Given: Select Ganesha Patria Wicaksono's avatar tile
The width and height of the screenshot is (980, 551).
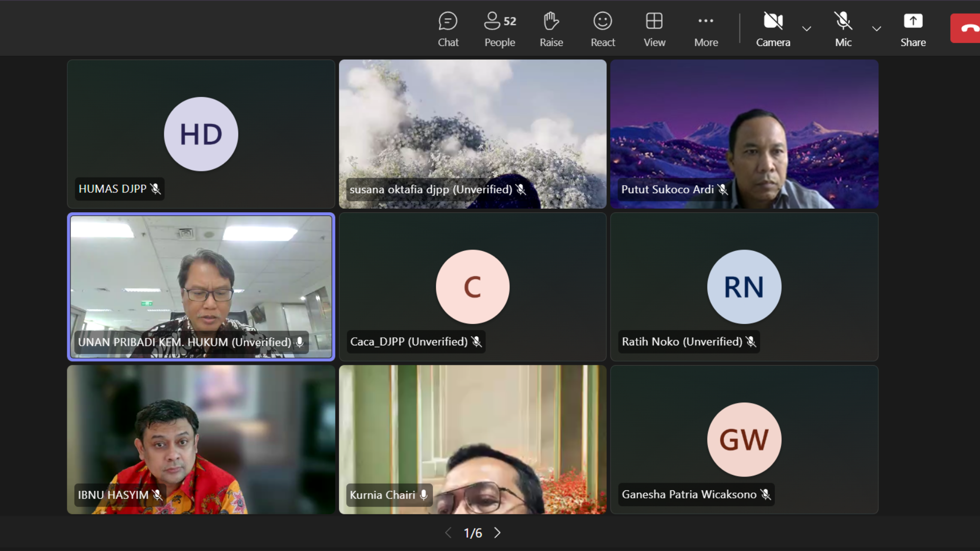Looking at the screenshot, I should point(744,439).
